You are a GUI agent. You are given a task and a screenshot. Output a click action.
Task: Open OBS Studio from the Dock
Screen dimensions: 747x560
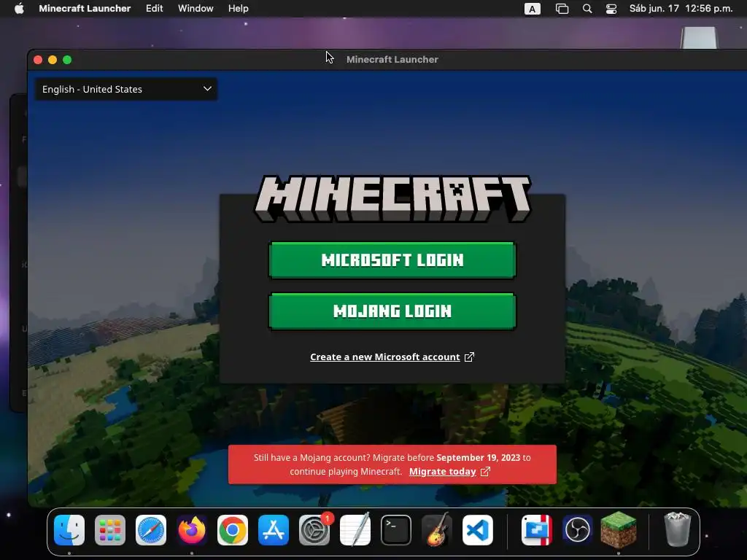point(578,530)
